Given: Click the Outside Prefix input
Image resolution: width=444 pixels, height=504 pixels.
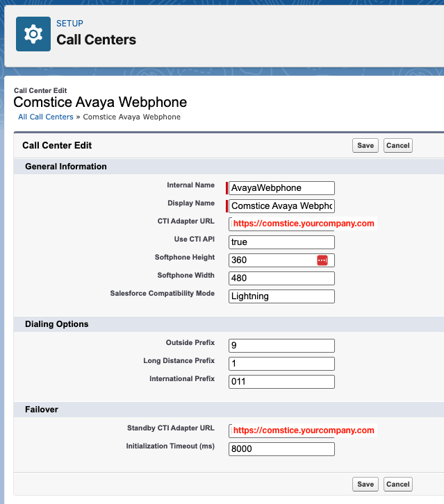Looking at the screenshot, I should pos(281,346).
